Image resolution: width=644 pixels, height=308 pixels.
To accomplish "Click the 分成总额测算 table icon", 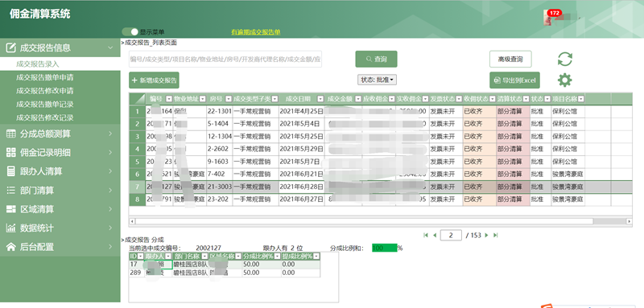I will pyautogui.click(x=11, y=133).
